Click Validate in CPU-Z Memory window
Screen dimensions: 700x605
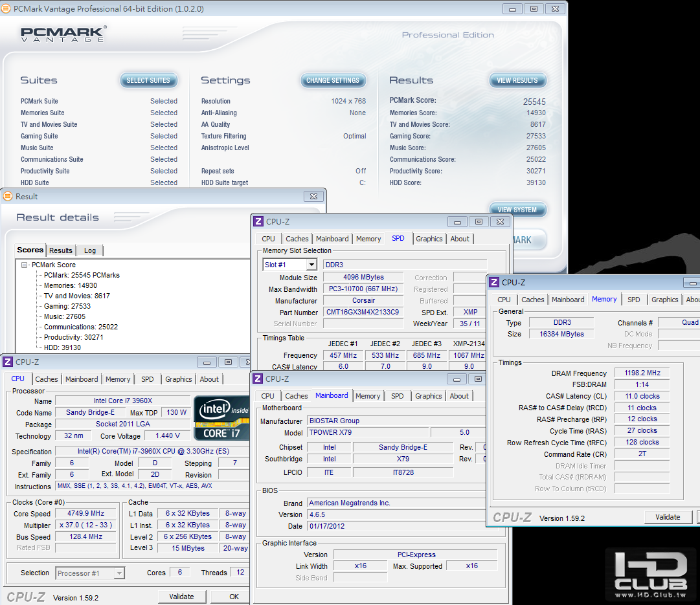(668, 517)
